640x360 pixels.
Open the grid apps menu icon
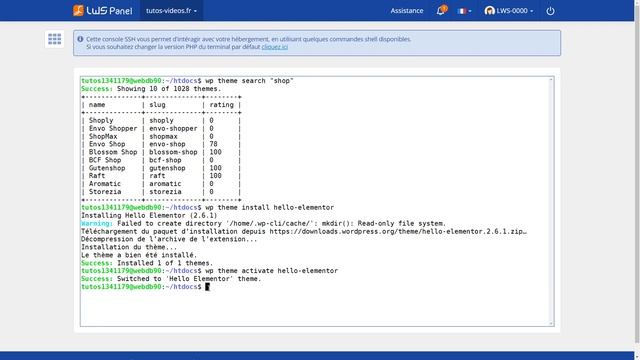point(54,39)
